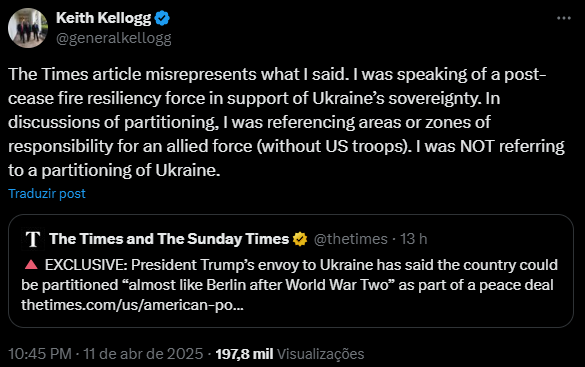
Task: Click the Keith Kellogg display name
Action: [104, 18]
